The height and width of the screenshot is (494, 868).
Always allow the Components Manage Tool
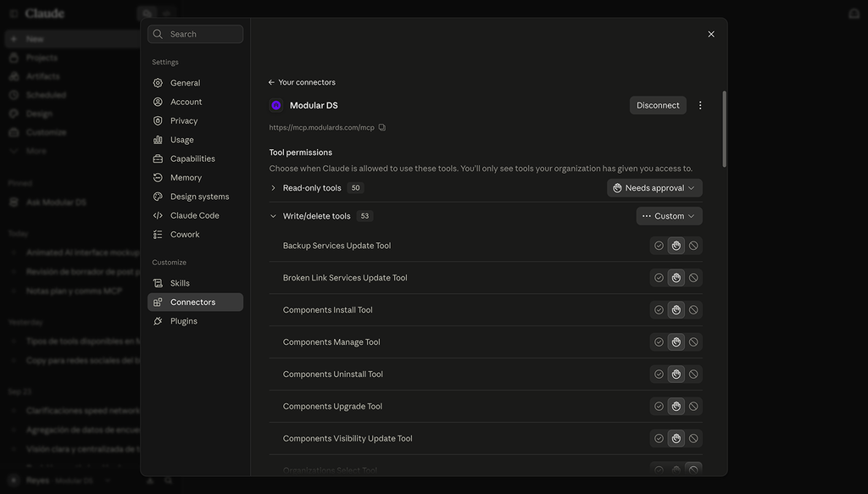(x=659, y=341)
